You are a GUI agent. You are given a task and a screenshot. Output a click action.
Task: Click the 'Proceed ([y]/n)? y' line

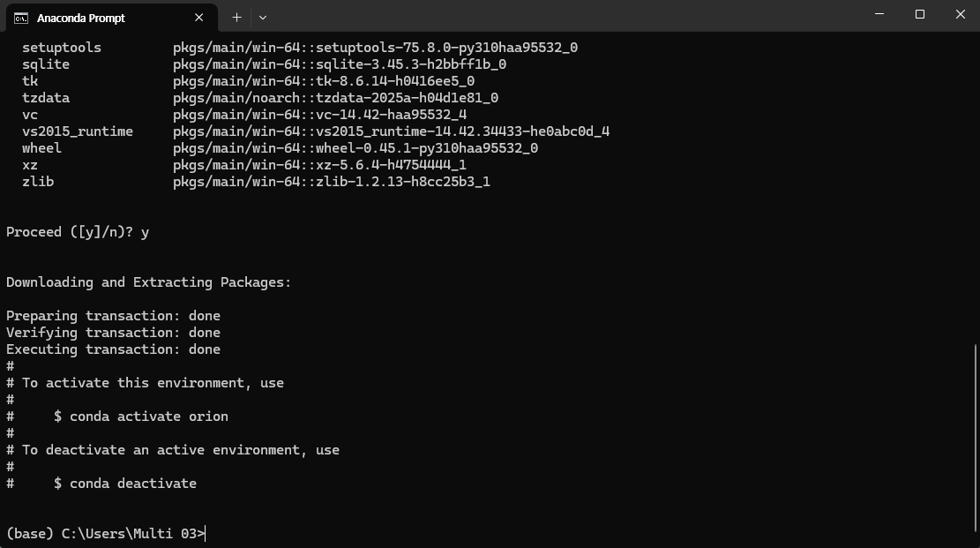(78, 232)
